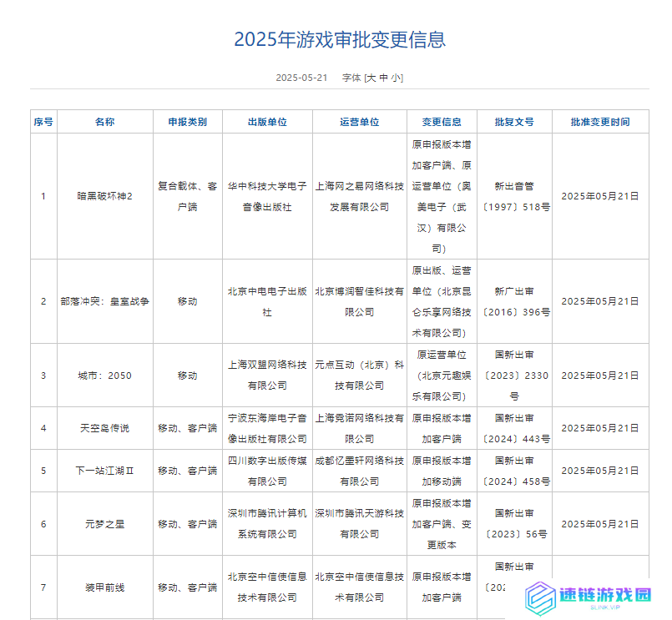Image resolution: width=672 pixels, height=620 pixels.
Task: Click publisher 宁波东海岸电子音像出版社有限公司
Action: 267,428
